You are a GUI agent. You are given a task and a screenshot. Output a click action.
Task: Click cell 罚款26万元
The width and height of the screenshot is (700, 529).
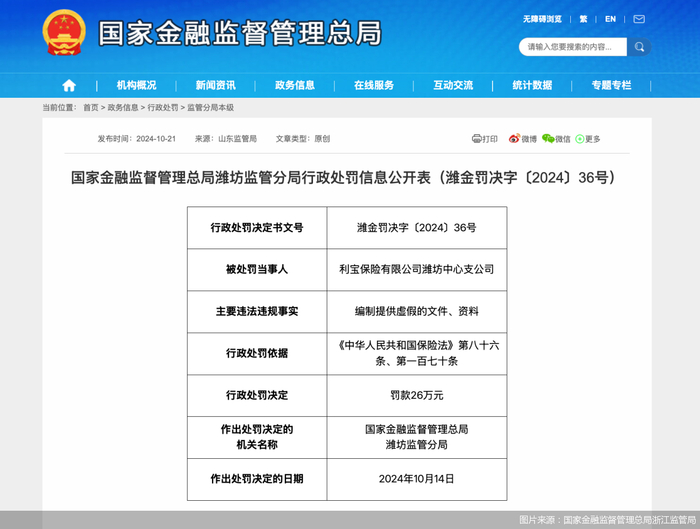(x=417, y=395)
